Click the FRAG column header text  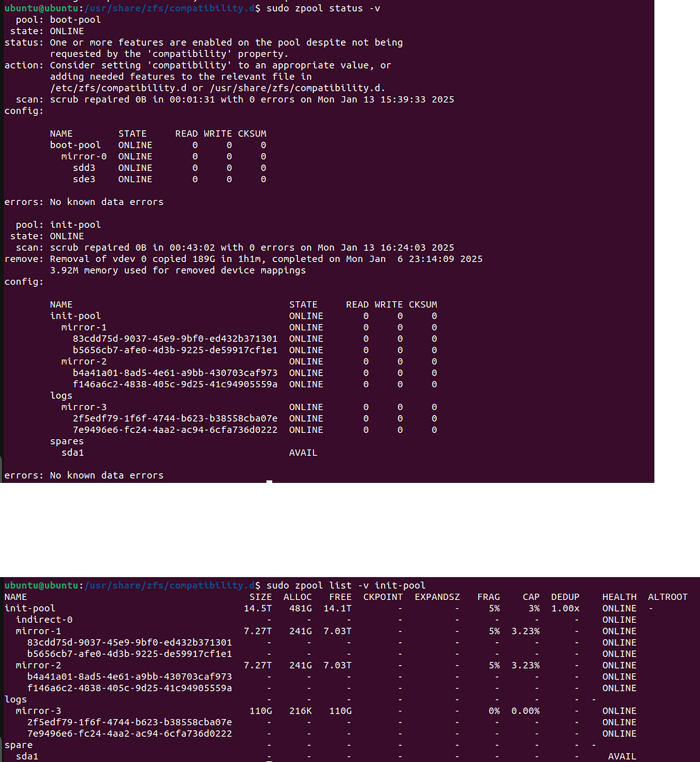click(488, 596)
